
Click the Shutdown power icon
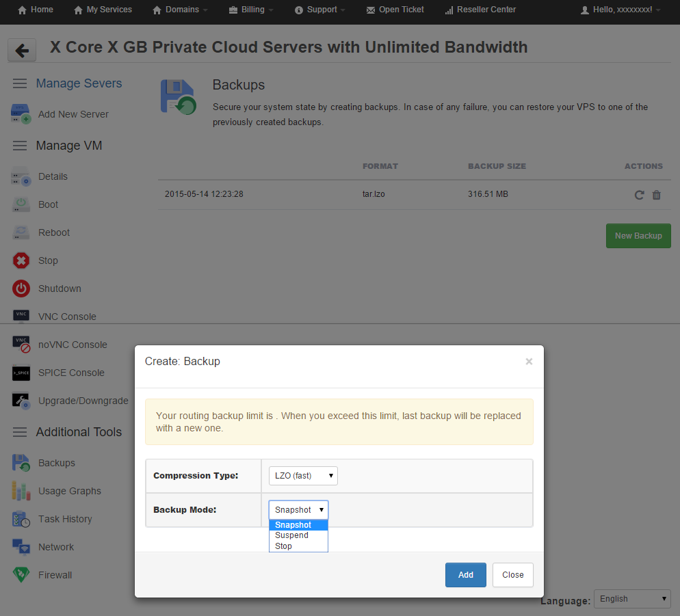(x=21, y=289)
